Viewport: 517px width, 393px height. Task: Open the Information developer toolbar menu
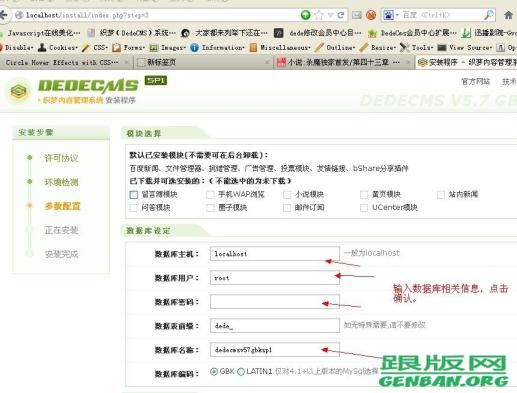217,48
